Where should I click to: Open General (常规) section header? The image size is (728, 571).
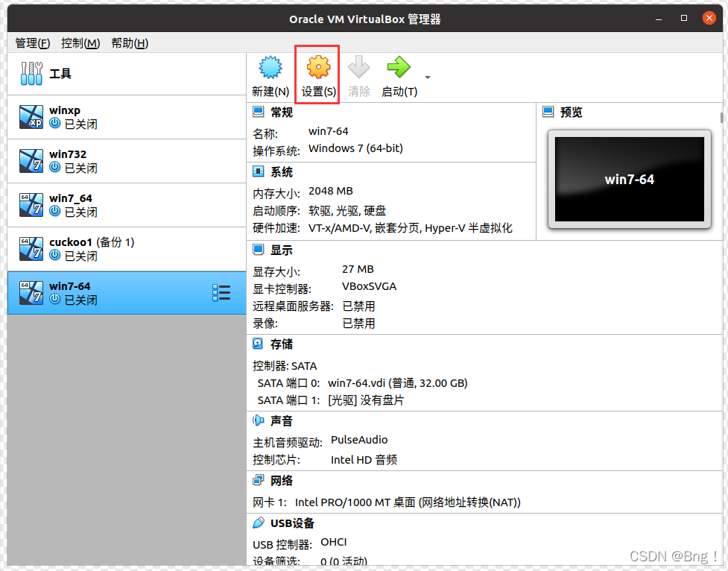coord(282,113)
